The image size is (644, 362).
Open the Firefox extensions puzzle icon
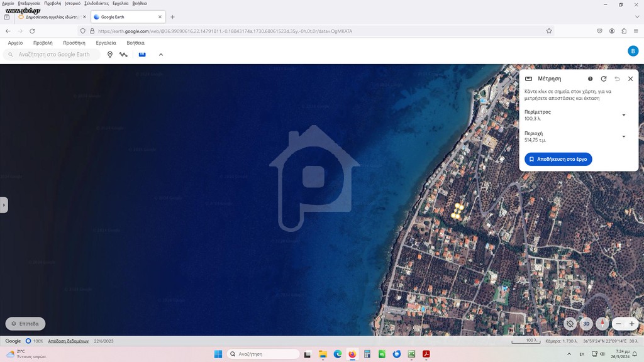624,31
